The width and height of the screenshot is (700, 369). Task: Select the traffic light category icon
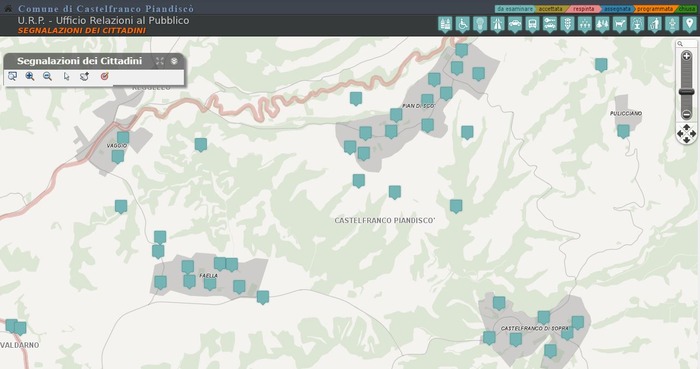567,25
